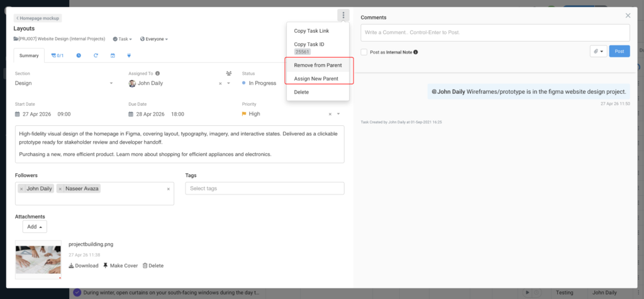The width and height of the screenshot is (644, 299).
Task: Open the plug integrations icon tab
Action: pyautogui.click(x=129, y=55)
